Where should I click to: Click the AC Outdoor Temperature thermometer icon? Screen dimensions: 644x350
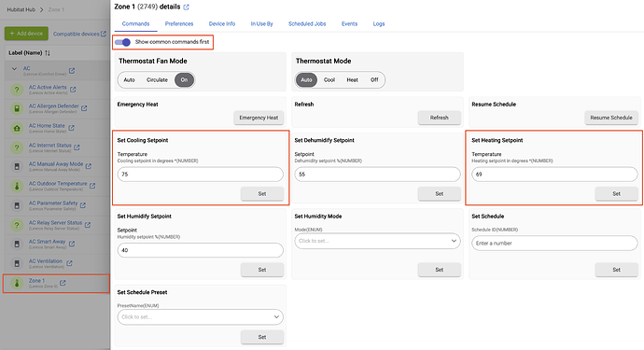coord(17,186)
